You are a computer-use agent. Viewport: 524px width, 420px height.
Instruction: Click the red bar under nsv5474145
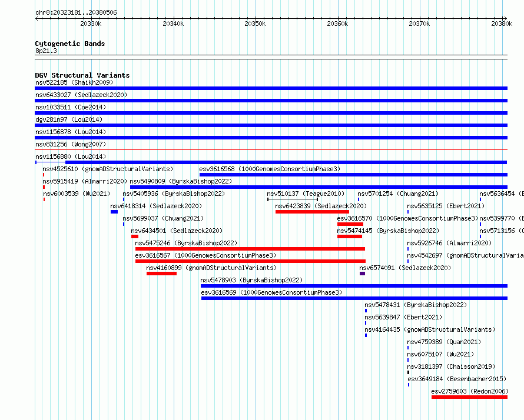point(350,236)
